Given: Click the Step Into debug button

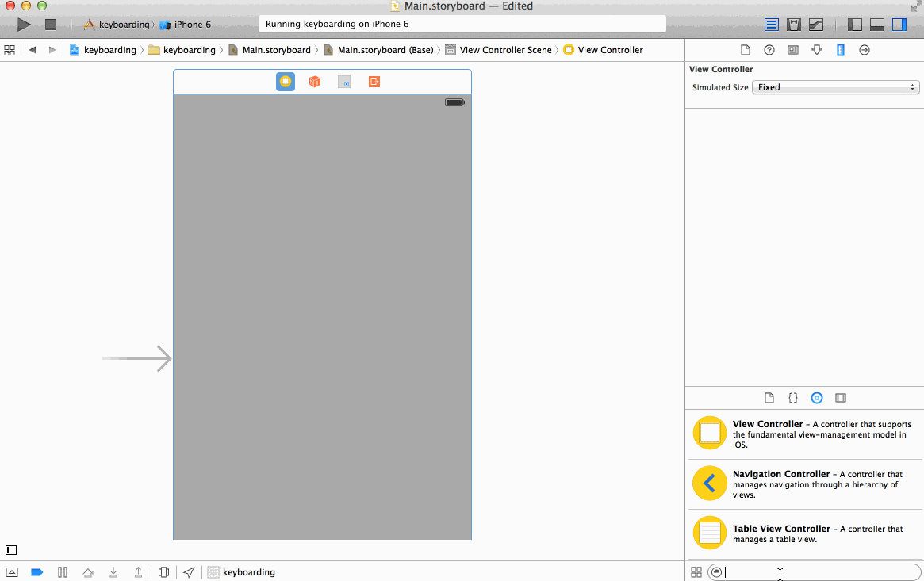Looking at the screenshot, I should [x=113, y=572].
